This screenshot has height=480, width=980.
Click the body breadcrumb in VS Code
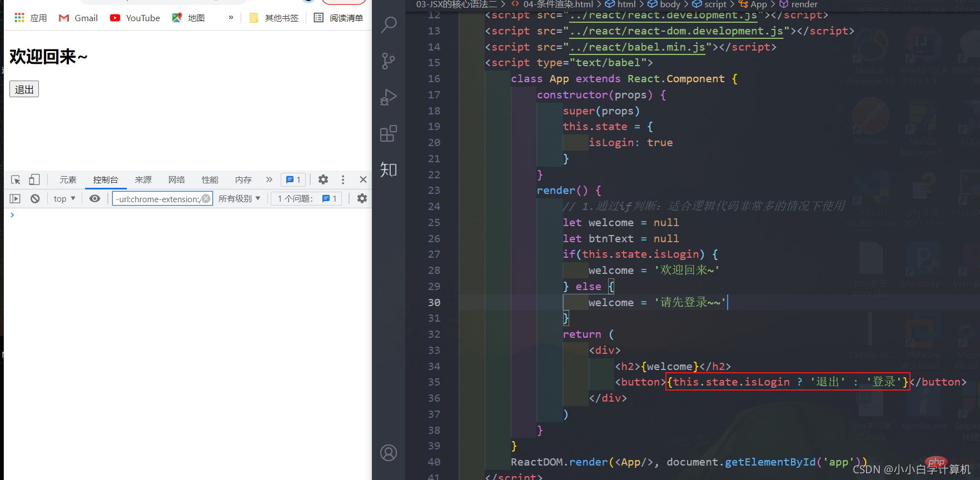click(x=664, y=4)
